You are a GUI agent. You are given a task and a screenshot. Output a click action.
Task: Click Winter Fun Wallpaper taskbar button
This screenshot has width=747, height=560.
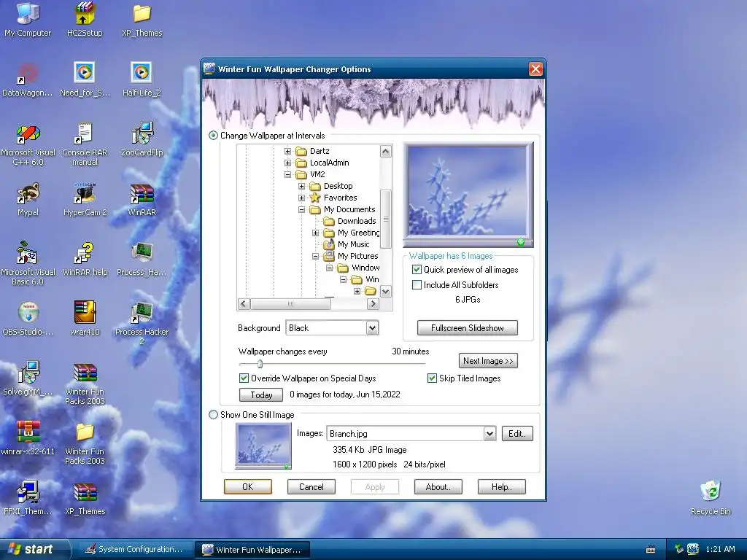(x=252, y=550)
